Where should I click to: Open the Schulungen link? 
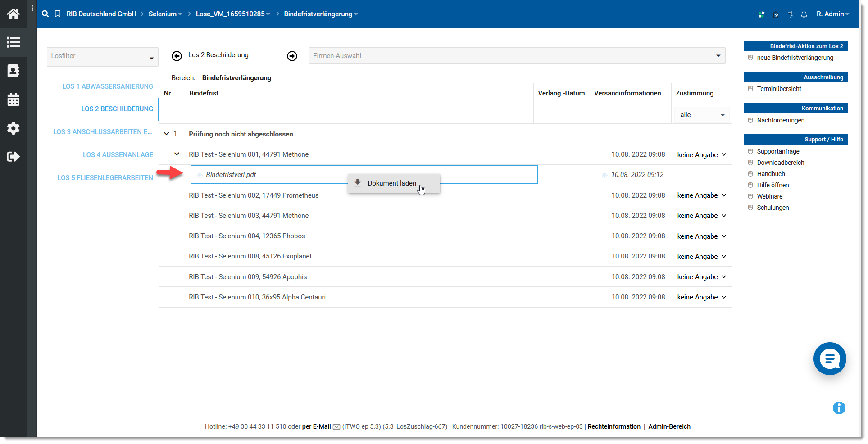(773, 208)
